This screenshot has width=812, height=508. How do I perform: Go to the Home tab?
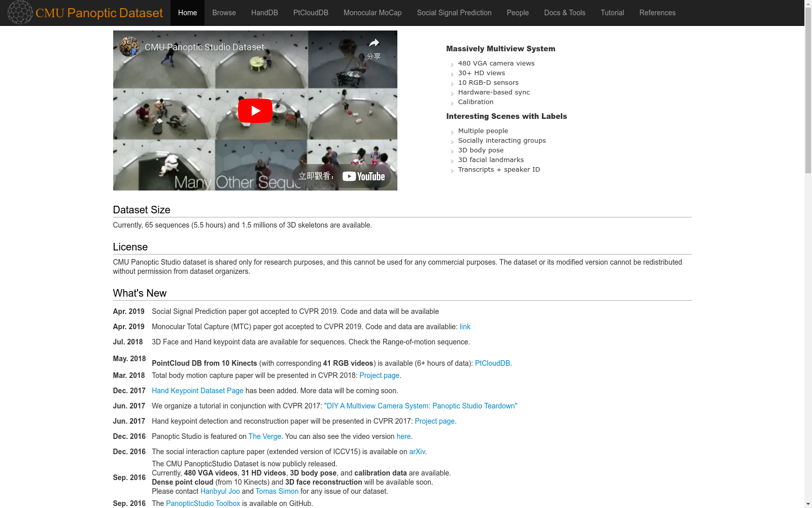pyautogui.click(x=187, y=13)
